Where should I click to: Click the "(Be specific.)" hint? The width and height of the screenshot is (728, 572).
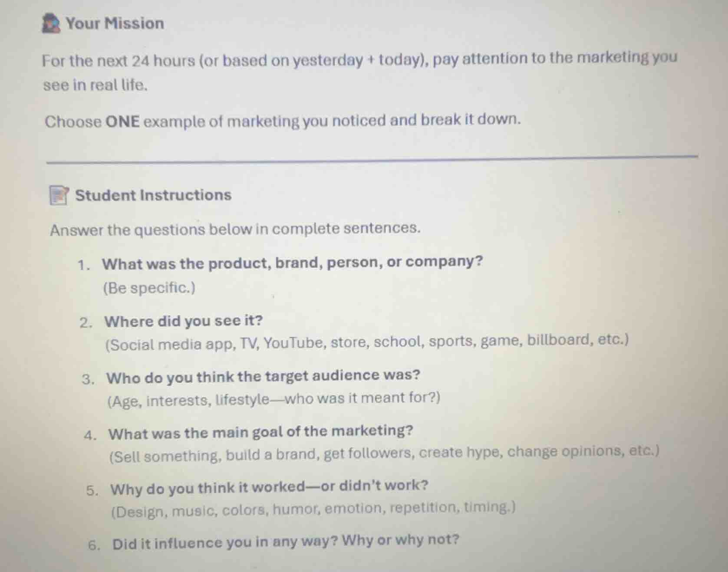coord(149,288)
